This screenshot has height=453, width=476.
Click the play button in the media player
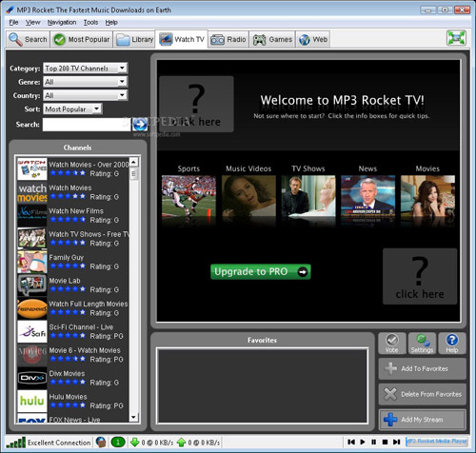point(363,442)
